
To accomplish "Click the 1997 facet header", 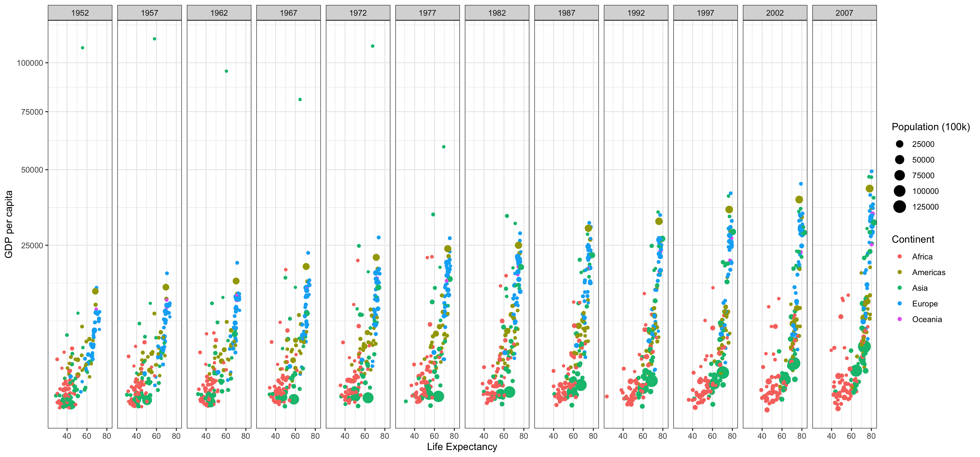I will tap(706, 13).
